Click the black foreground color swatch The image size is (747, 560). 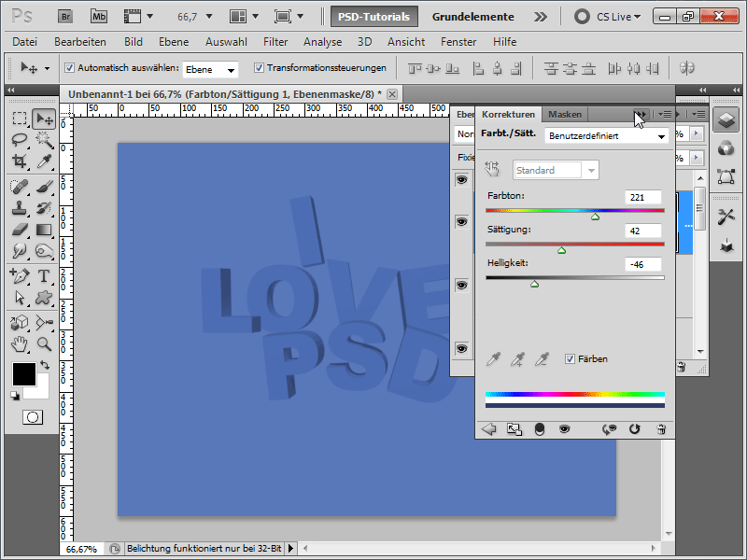click(x=24, y=374)
